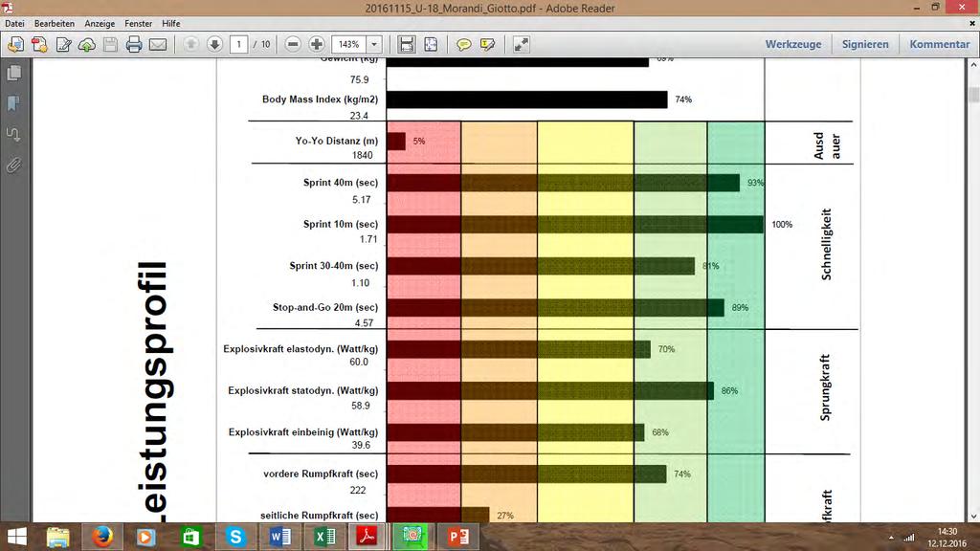This screenshot has width=980, height=551.
Task: Click the Export PDF file toolbar icon
Action: tap(39, 44)
